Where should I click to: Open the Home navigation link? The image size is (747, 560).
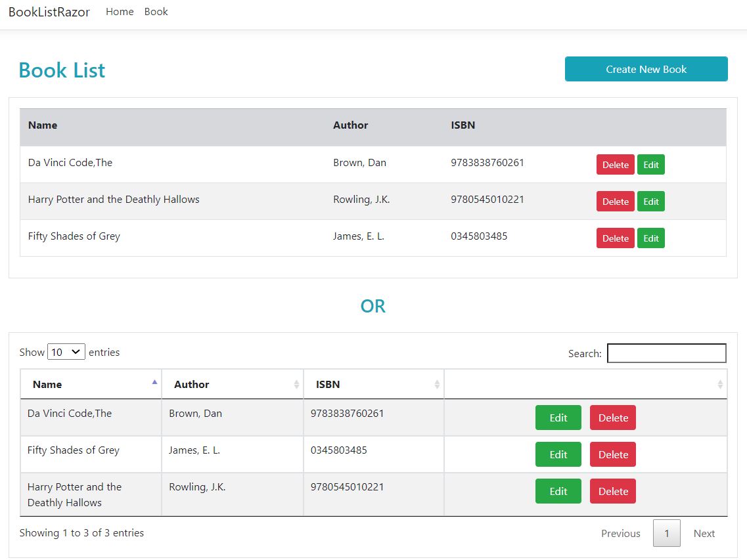pos(120,11)
